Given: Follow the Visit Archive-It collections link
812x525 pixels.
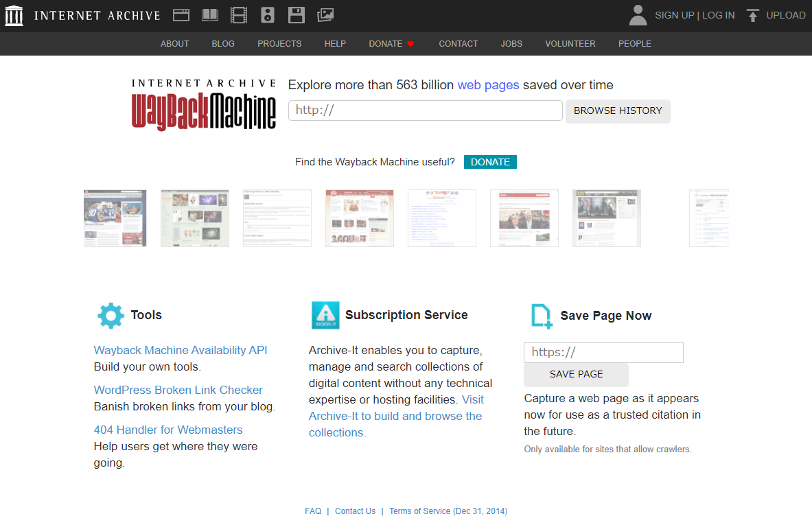Looking at the screenshot, I should [395, 417].
